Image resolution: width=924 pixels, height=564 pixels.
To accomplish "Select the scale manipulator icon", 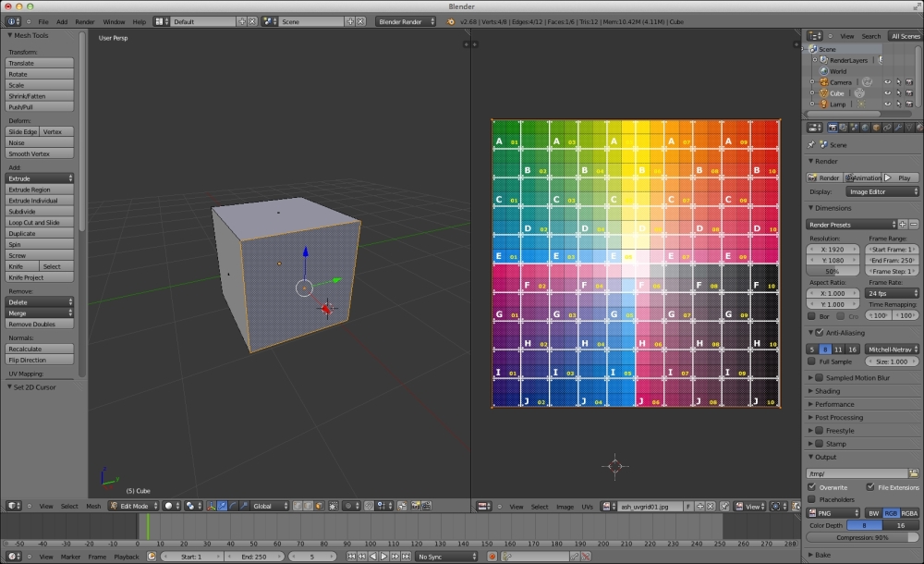I will pos(244,506).
